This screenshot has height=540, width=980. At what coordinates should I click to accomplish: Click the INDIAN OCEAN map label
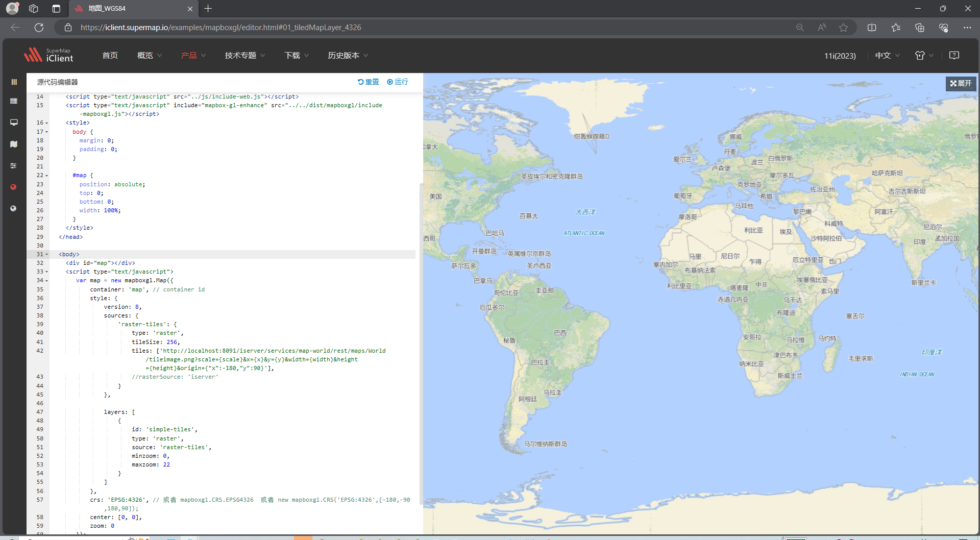(x=917, y=375)
